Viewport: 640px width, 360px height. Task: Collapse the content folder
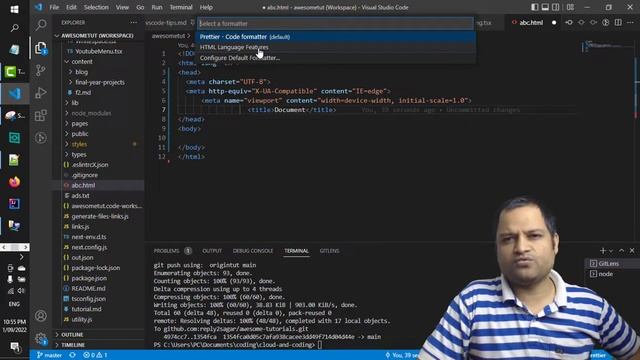[x=98, y=62]
